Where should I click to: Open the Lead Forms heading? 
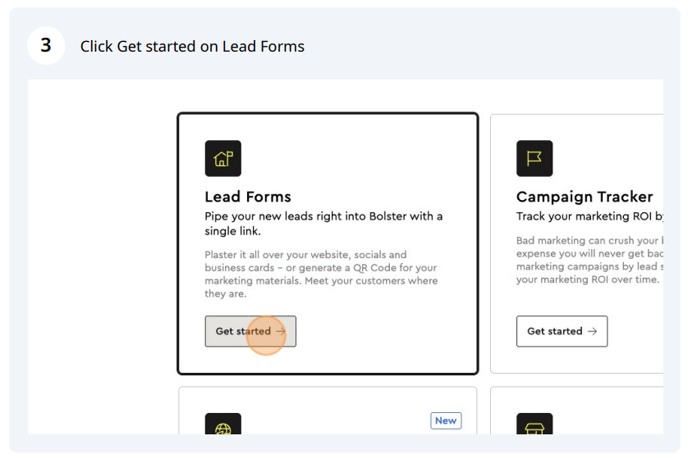pos(248,197)
